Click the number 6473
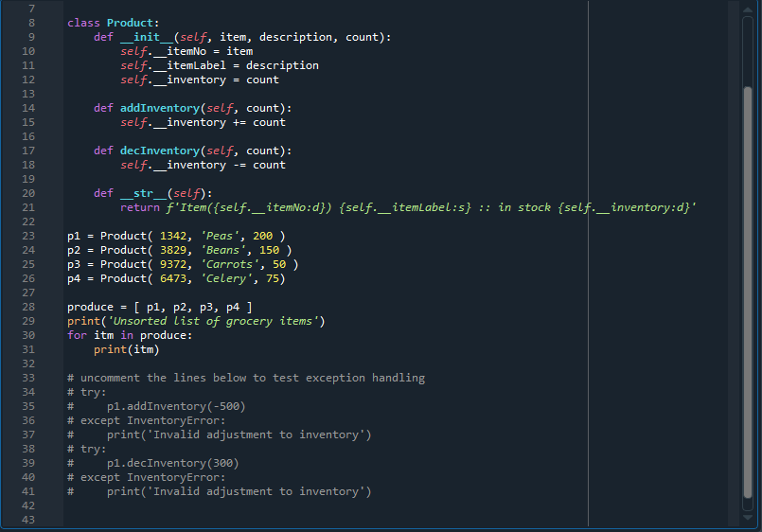The width and height of the screenshot is (762, 532). 173,278
